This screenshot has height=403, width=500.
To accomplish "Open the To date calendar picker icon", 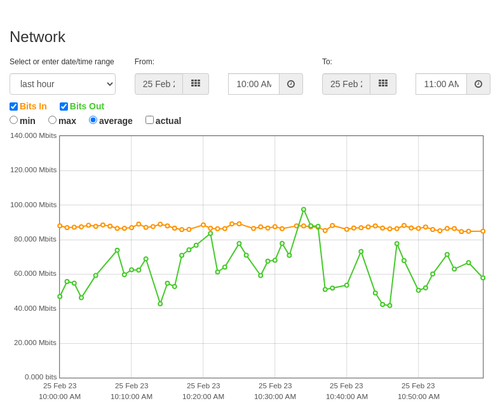I will click(x=383, y=84).
